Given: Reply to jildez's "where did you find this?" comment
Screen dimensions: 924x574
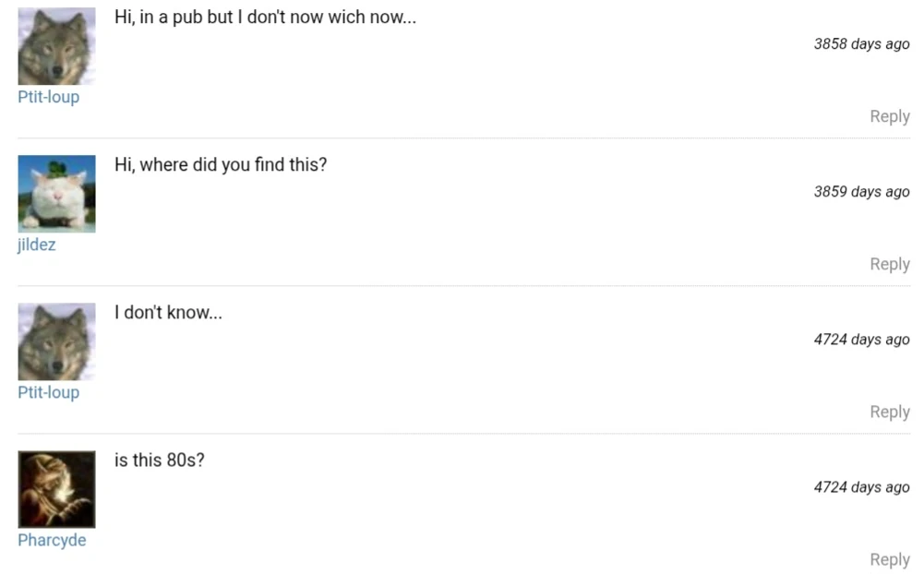Looking at the screenshot, I should pos(889,264).
